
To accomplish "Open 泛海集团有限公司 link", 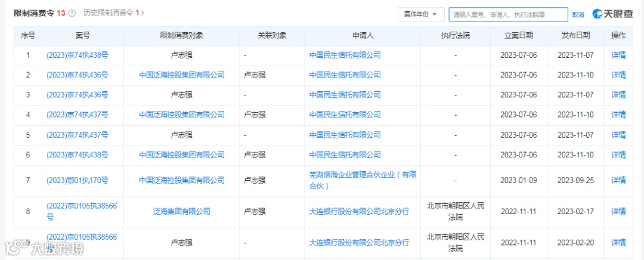I will tap(181, 212).
